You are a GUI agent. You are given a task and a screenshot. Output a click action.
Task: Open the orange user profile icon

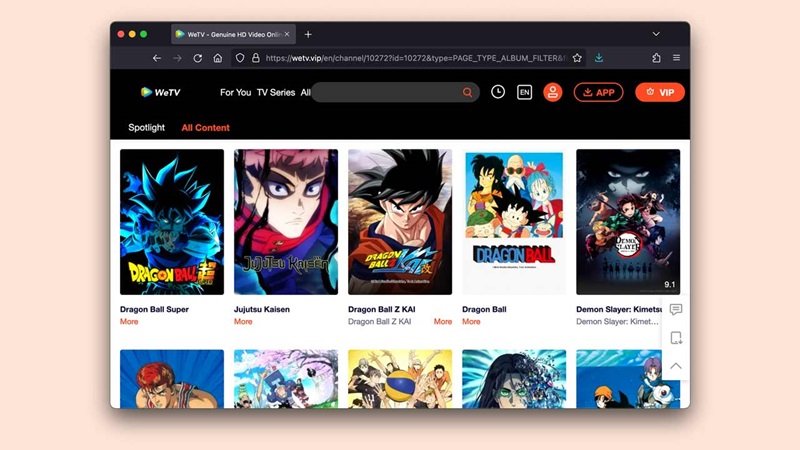point(552,92)
